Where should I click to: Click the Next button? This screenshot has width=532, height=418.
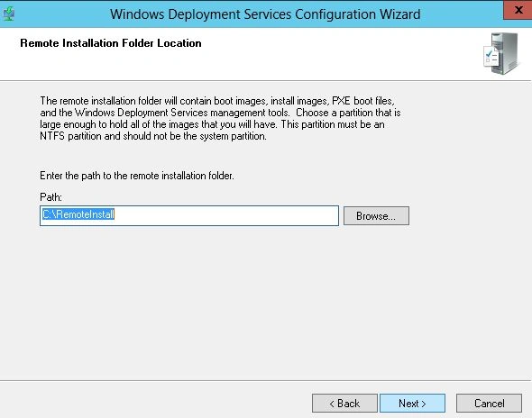pyautogui.click(x=412, y=403)
